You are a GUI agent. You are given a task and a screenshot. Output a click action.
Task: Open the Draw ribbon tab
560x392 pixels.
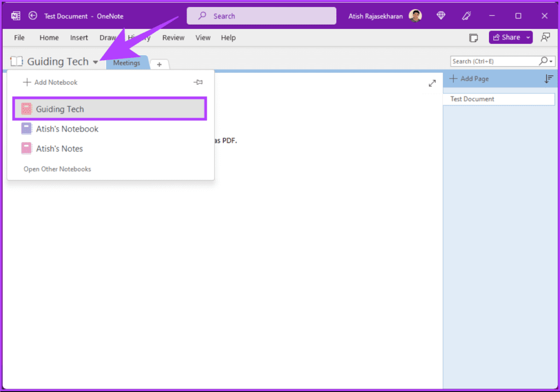pyautogui.click(x=108, y=38)
